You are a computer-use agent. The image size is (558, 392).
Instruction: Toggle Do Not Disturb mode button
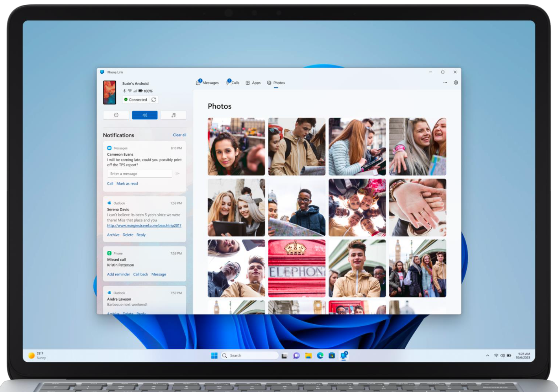(x=116, y=115)
